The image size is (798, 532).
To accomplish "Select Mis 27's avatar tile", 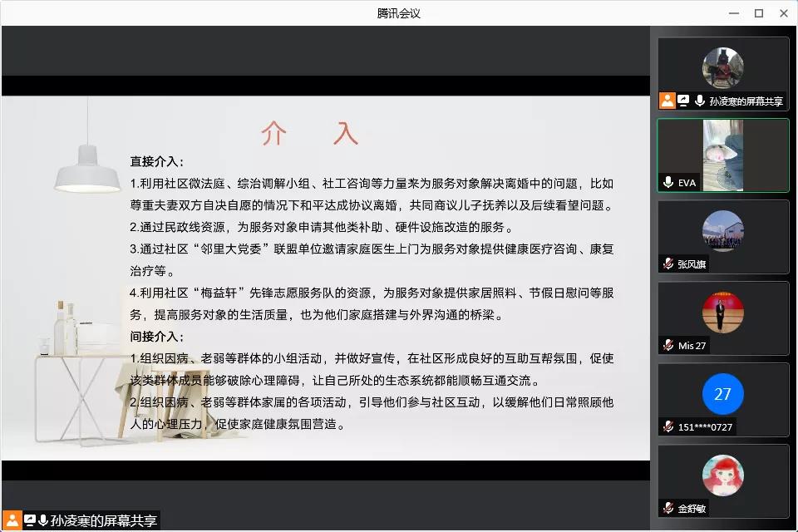I will (x=722, y=313).
